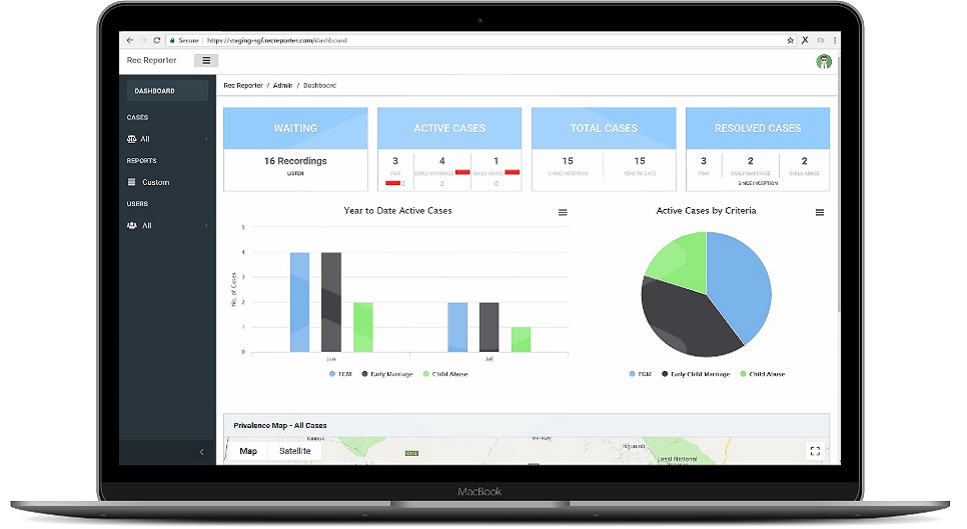Toggle the sidebar hamburger menu button
This screenshot has height=529, width=967.
pos(206,60)
